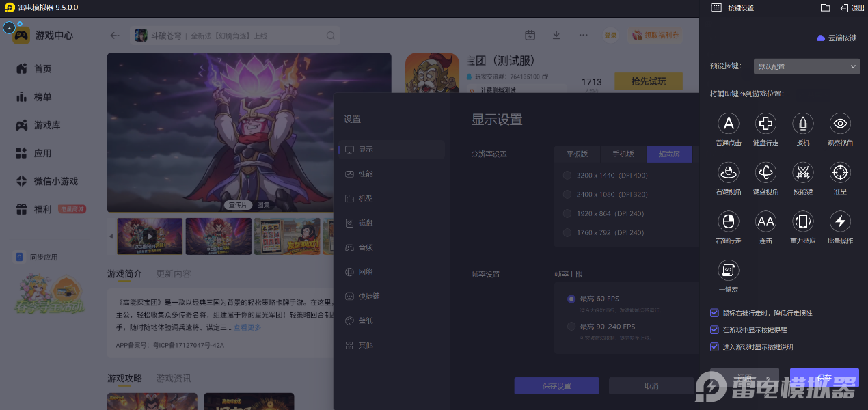The width and height of the screenshot is (868, 410).
Task: Open 音频 settings section
Action: pyautogui.click(x=392, y=247)
